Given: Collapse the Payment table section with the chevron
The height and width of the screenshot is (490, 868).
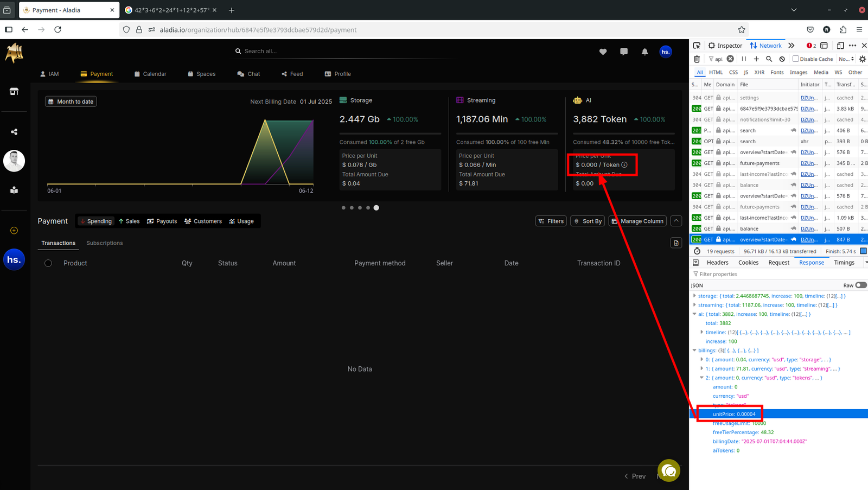Looking at the screenshot, I should tap(676, 221).
